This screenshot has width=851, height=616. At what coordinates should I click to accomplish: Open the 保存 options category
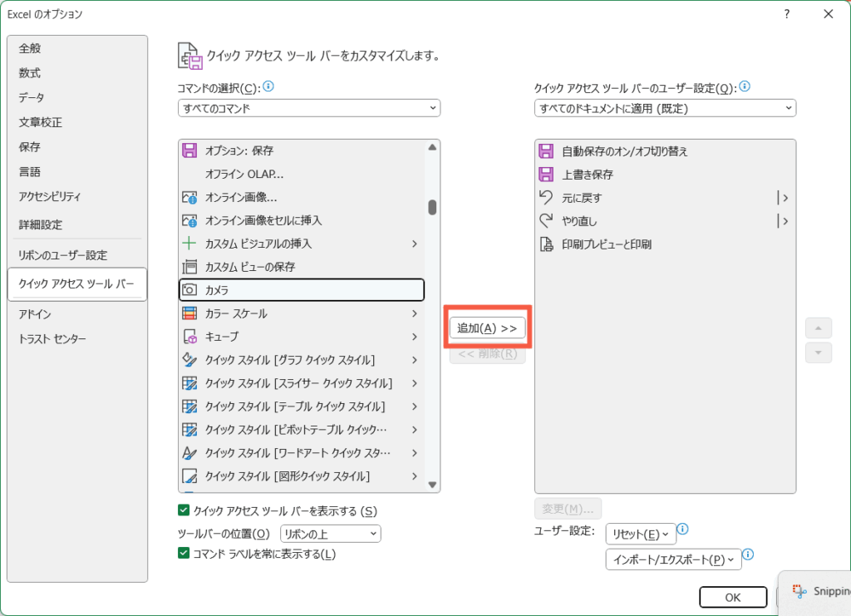coord(30,147)
